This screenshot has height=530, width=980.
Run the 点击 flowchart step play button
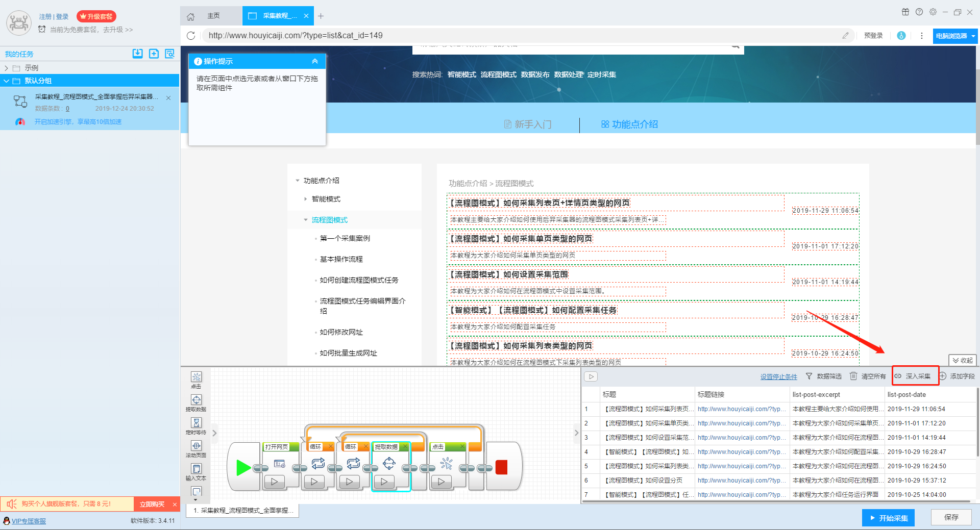442,482
